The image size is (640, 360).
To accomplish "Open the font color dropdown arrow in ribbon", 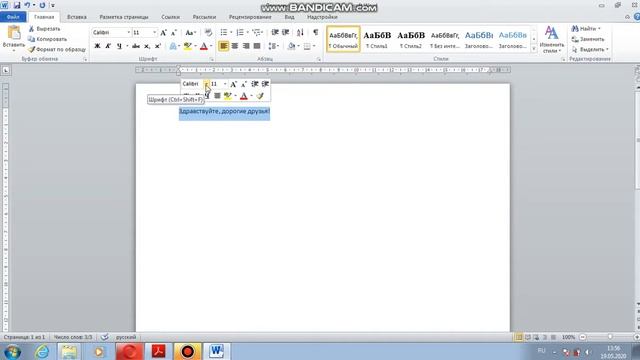I will [x=211, y=46].
